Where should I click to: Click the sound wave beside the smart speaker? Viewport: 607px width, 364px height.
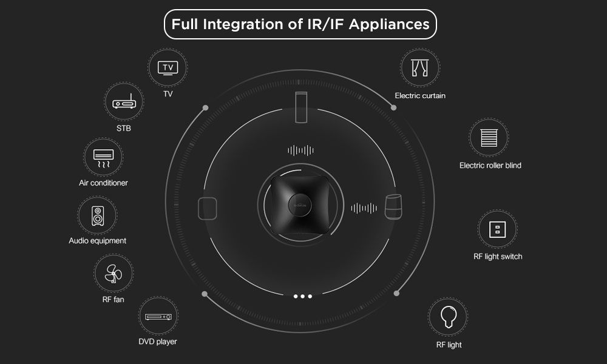[364, 208]
